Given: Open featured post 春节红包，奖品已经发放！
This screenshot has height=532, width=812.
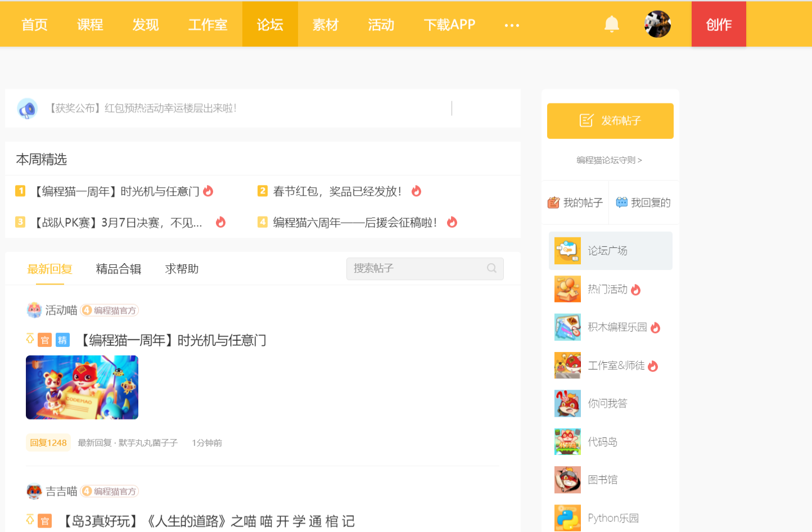Looking at the screenshot, I should pos(337,192).
